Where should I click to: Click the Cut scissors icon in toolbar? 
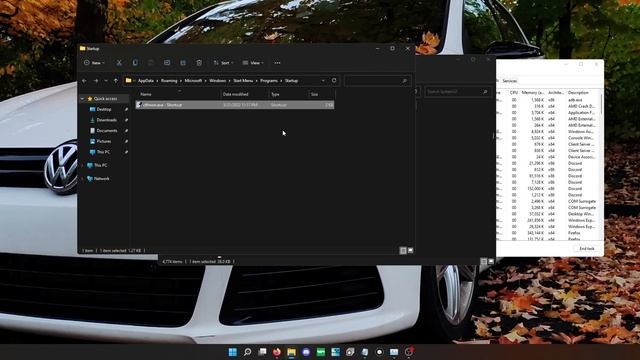point(119,63)
